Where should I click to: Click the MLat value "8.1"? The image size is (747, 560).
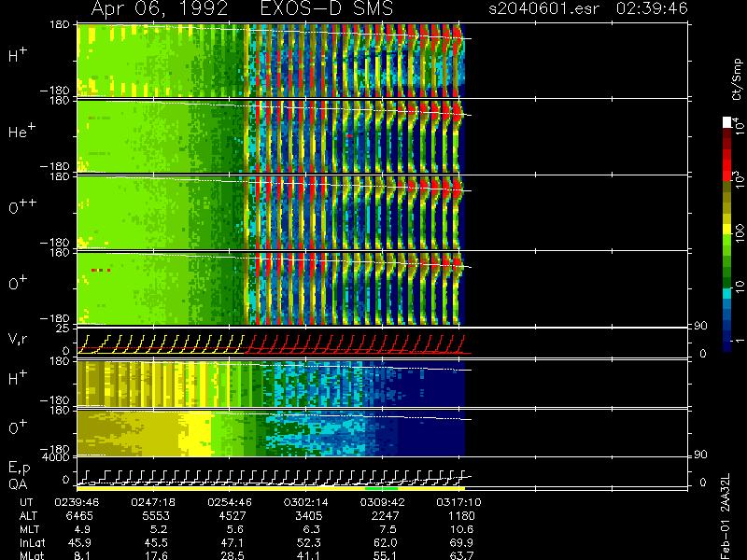[x=82, y=555]
